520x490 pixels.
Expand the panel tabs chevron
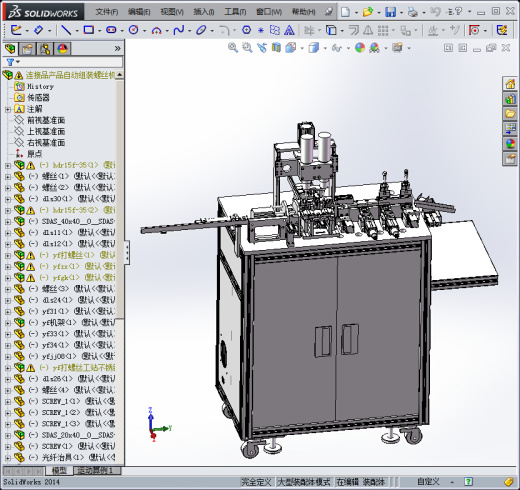coord(117,49)
